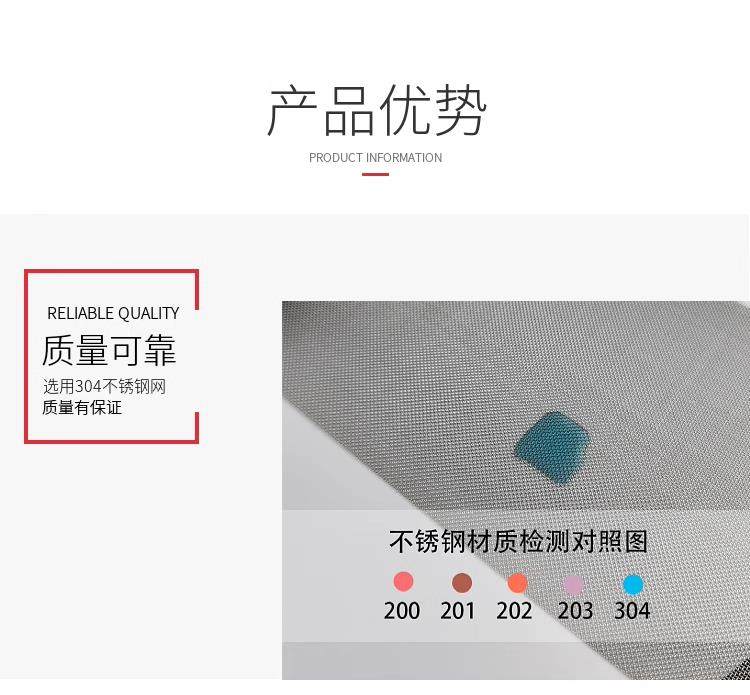Click the lavender 203 color dot

coord(574,585)
